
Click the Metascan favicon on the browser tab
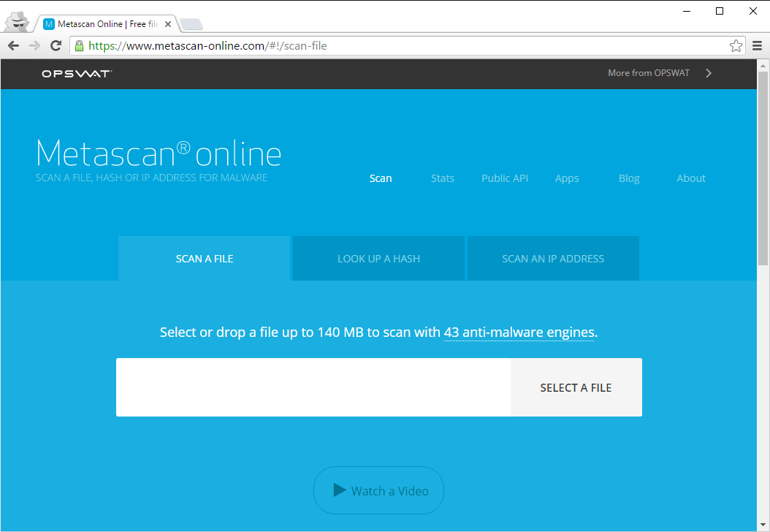47,23
